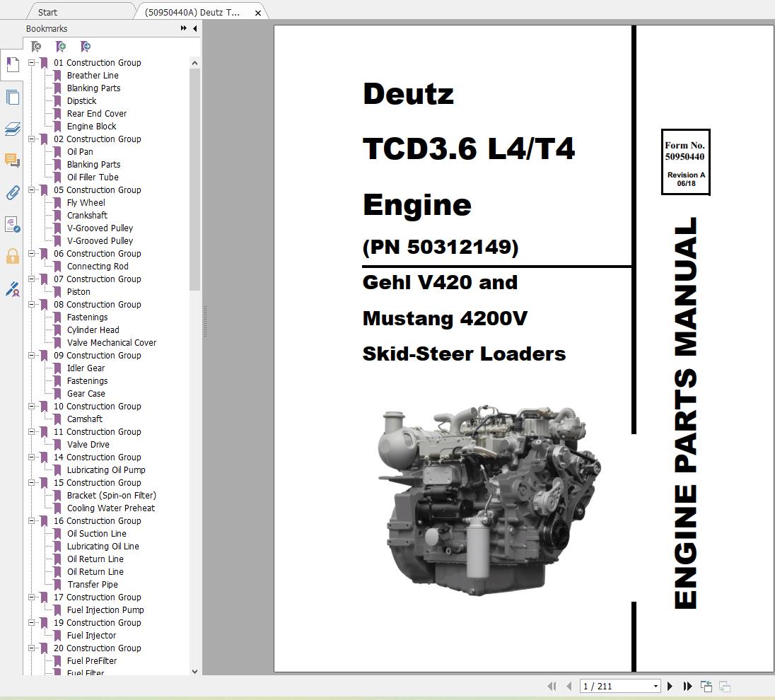Screen dimensions: 775x700
Task: Open the Breather Line bookmark
Action: (x=93, y=76)
